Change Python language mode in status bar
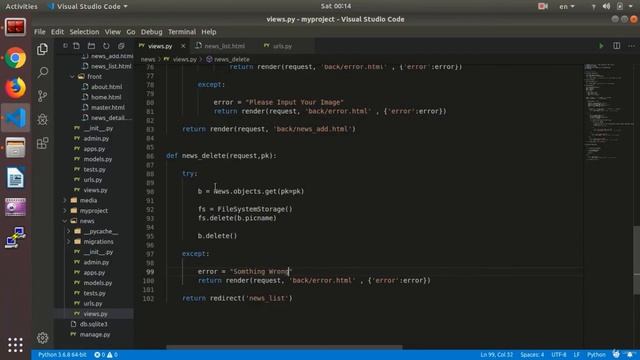Image resolution: width=640 pixels, height=360 pixels. click(596, 355)
